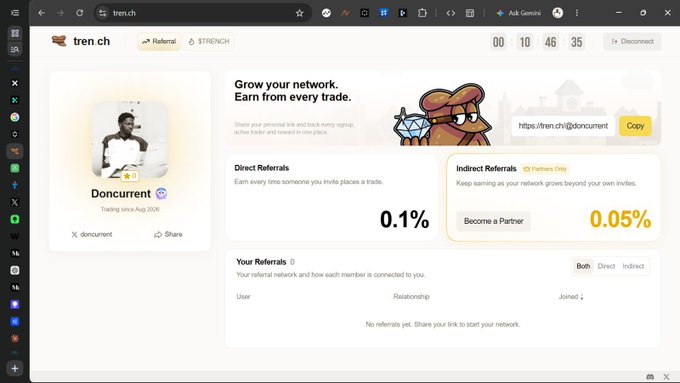Click the star points badge under avatar

tap(130, 176)
